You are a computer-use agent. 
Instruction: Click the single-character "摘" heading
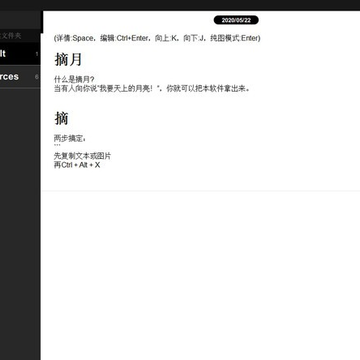click(62, 118)
